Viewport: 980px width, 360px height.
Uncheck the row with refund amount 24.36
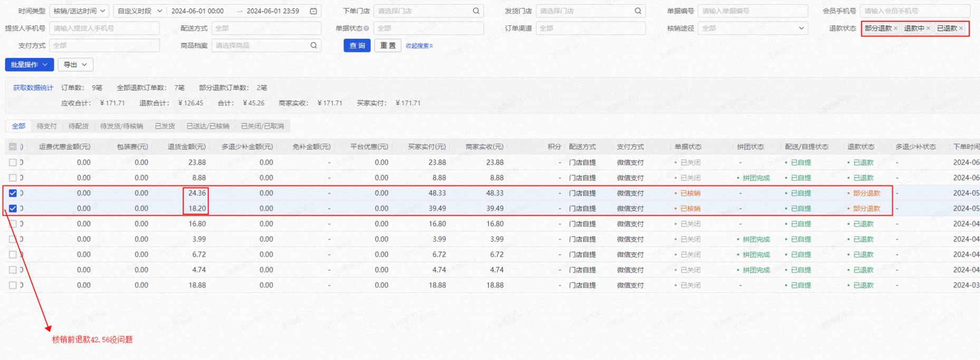pos(13,193)
